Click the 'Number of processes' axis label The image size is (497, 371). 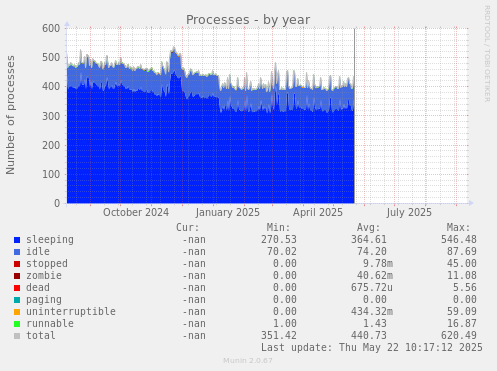point(10,115)
